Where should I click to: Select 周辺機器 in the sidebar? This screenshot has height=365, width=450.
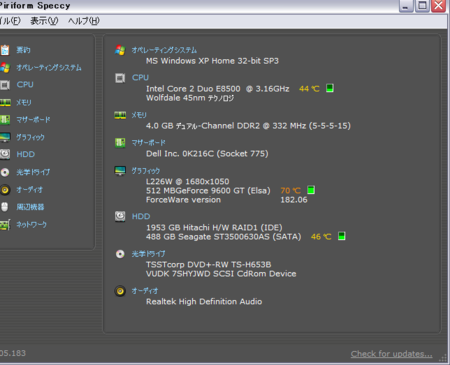(x=30, y=207)
